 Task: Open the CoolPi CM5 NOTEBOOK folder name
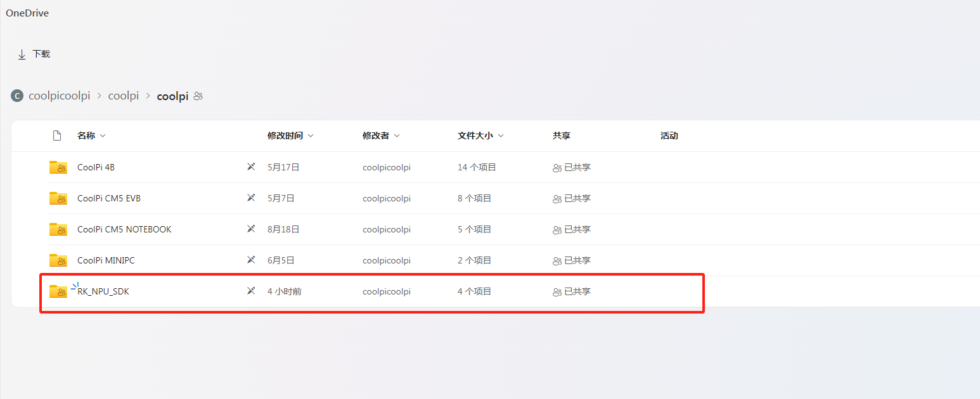click(124, 229)
